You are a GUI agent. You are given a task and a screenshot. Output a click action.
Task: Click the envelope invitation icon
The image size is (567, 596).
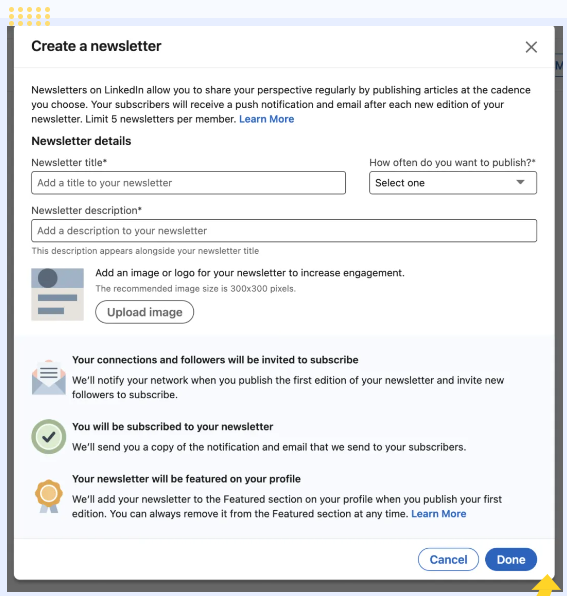tap(49, 378)
